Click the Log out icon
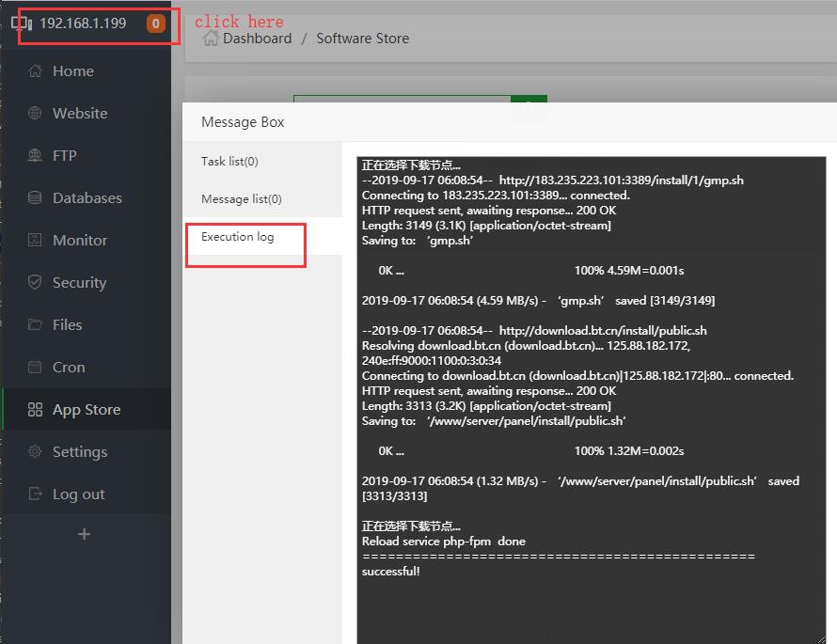Viewport: 837px width, 644px height. tap(35, 494)
